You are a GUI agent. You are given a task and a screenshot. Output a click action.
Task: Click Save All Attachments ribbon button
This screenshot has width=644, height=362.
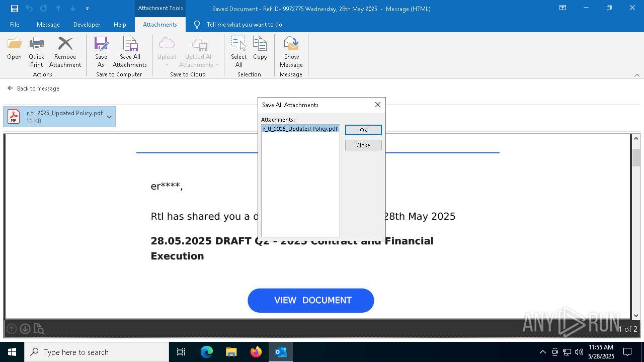(x=130, y=52)
